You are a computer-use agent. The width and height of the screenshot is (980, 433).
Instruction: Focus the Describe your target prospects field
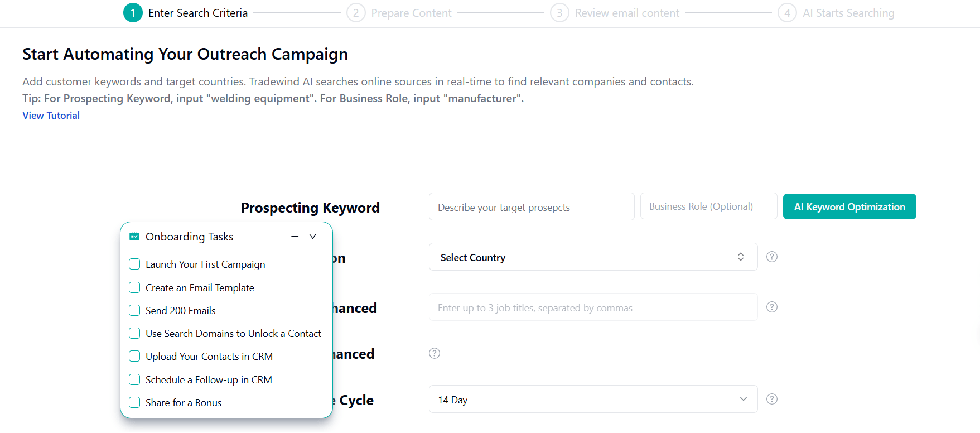click(531, 207)
